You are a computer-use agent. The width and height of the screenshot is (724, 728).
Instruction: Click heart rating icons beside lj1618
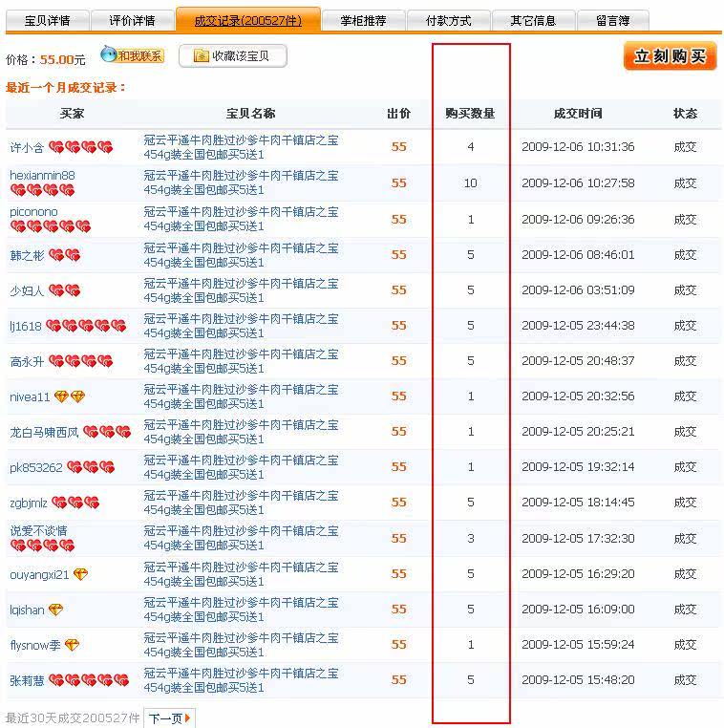86,326
